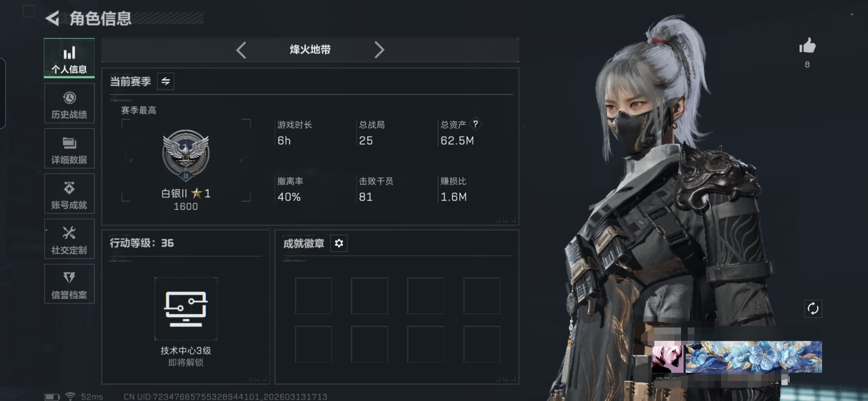Switch to the previous mode before 烽火地带
Image resolution: width=868 pixels, height=401 pixels.
(x=241, y=50)
